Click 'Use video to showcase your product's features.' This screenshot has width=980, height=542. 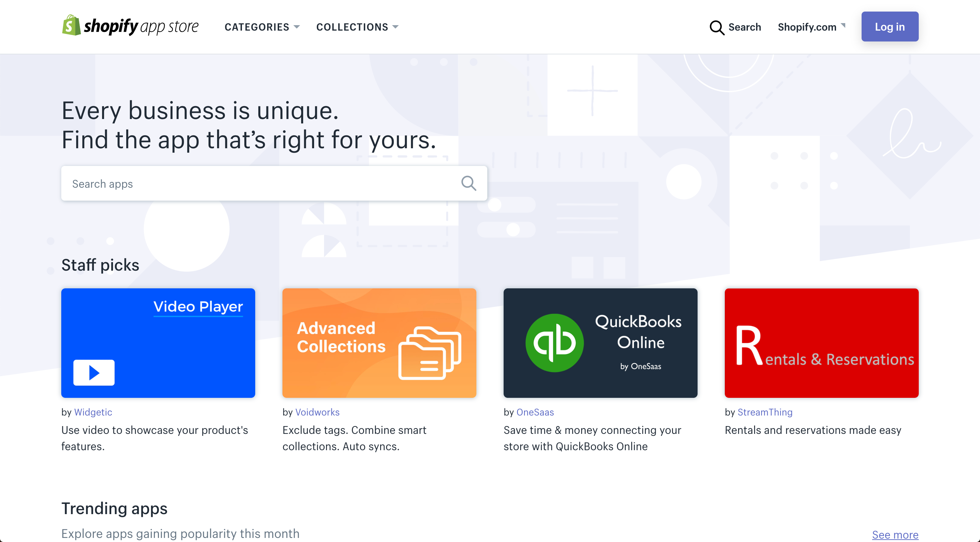[154, 438]
